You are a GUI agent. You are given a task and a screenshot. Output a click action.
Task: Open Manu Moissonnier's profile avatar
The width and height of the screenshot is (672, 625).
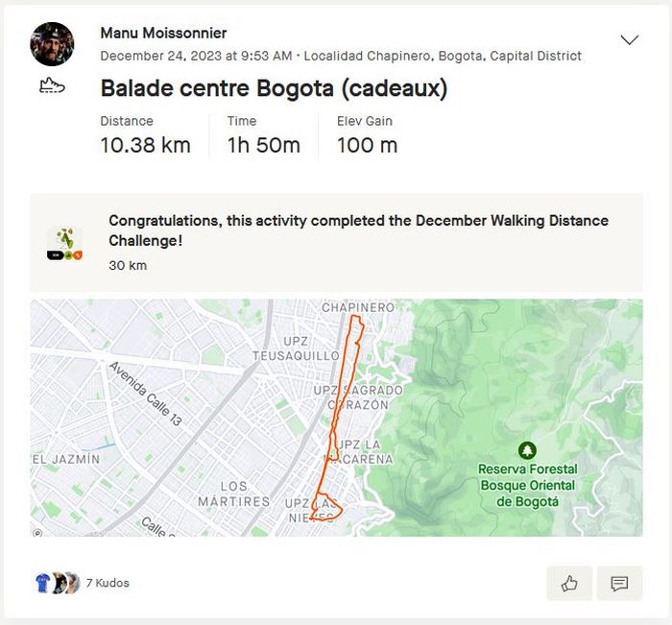click(x=52, y=44)
